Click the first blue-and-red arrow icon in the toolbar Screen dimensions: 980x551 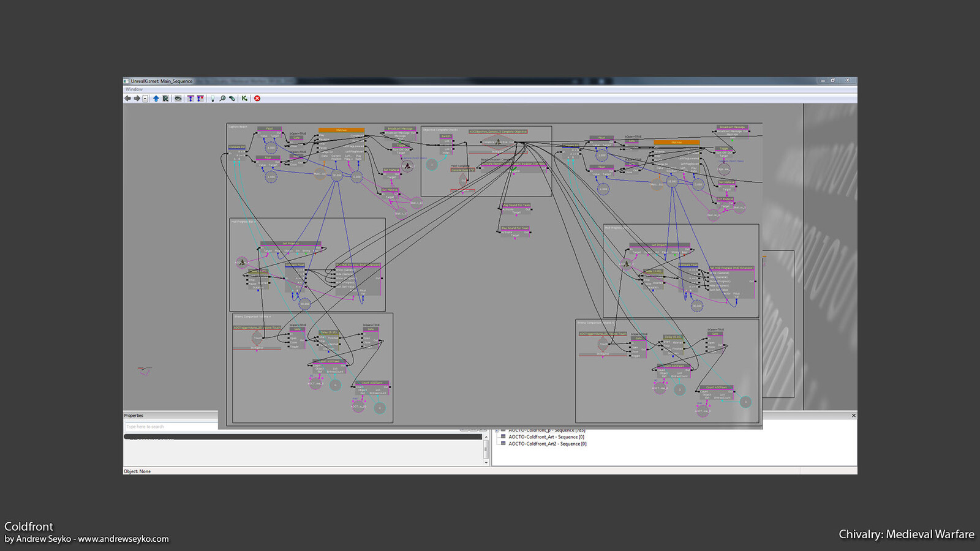point(190,98)
